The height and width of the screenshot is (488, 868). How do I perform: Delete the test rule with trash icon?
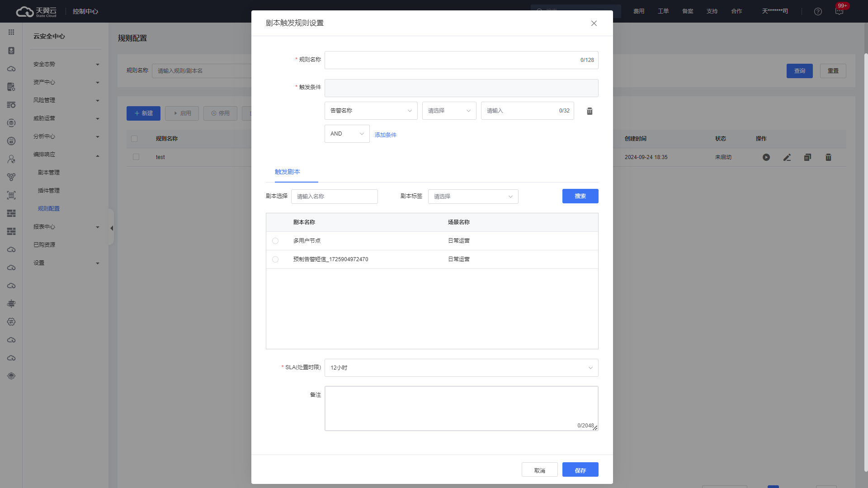point(828,157)
